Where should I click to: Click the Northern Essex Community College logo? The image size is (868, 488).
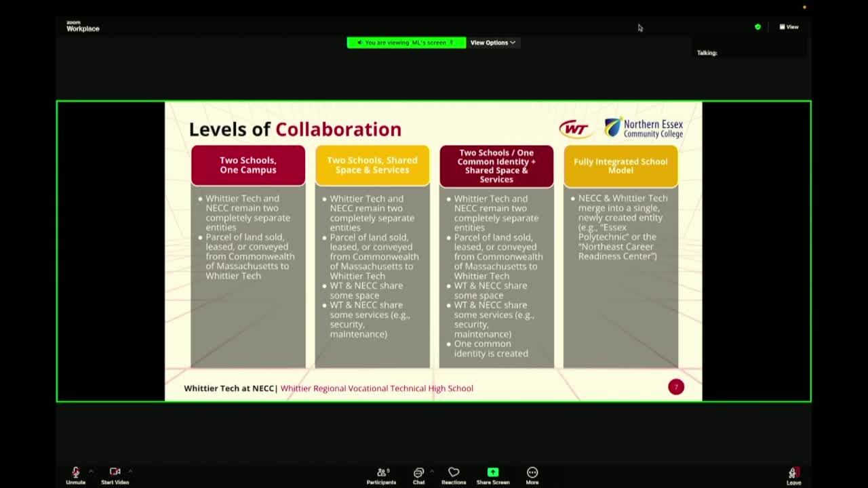tap(644, 128)
